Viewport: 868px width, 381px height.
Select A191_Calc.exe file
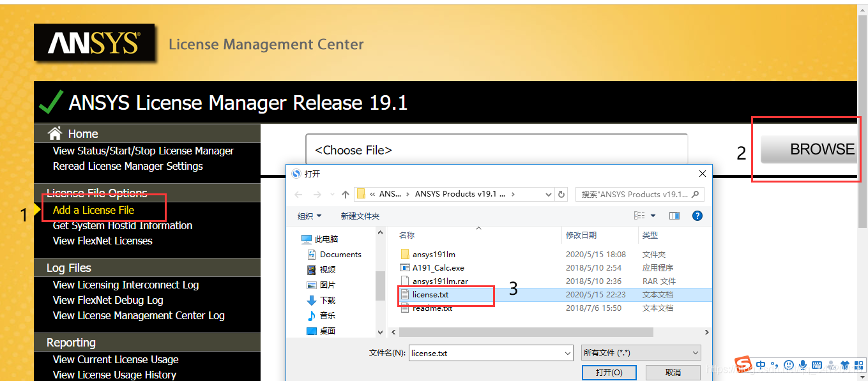(x=432, y=268)
